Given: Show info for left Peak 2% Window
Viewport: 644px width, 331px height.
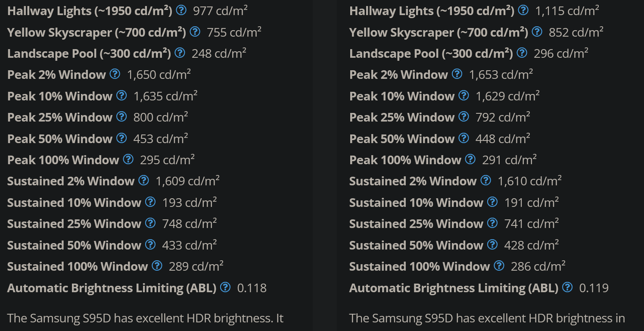Looking at the screenshot, I should click(x=115, y=74).
